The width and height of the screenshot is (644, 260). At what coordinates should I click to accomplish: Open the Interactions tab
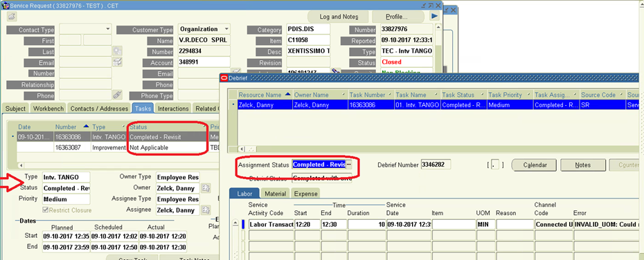tap(173, 109)
